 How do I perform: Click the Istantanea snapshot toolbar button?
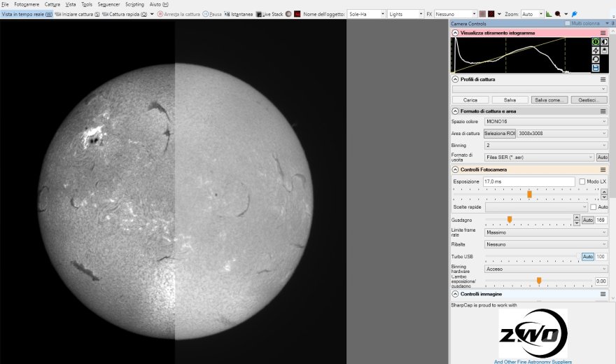coord(239,14)
